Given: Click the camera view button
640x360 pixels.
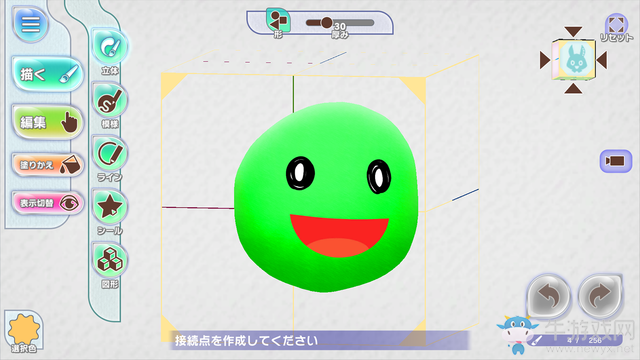Looking at the screenshot, I should [616, 161].
